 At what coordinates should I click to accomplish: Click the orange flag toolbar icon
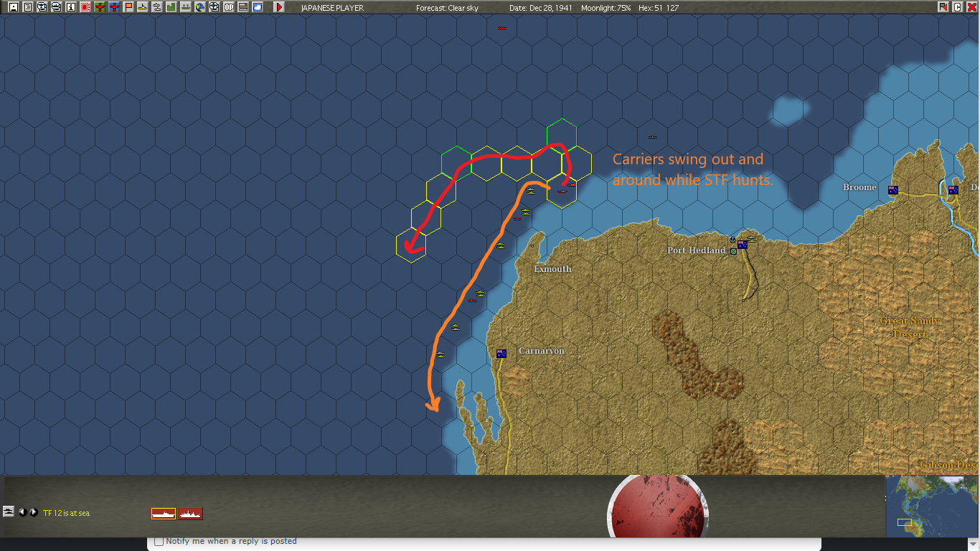[x=128, y=7]
